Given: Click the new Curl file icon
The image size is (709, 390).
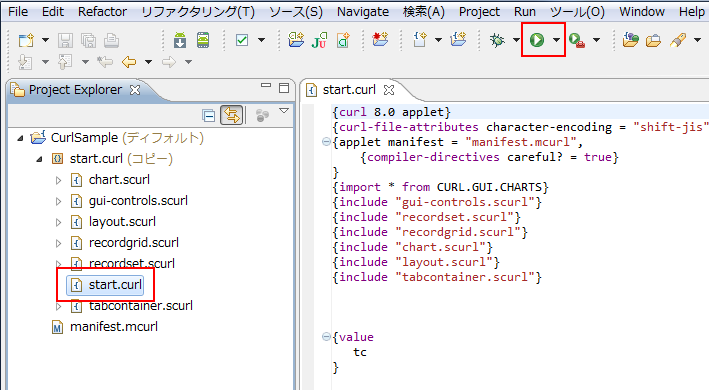Looking at the screenshot, I should 420,40.
